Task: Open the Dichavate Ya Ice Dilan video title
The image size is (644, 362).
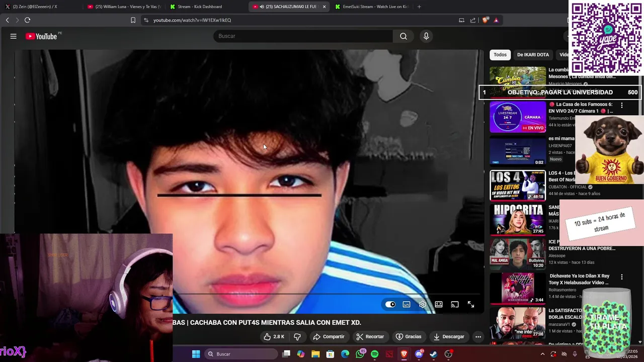Action: click(x=581, y=279)
